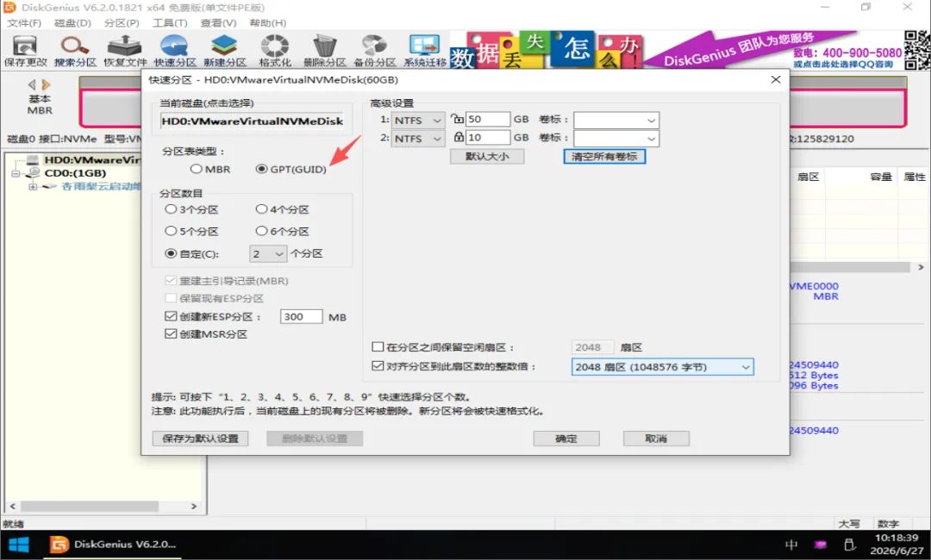The image size is (931, 560).
Task: Toggle the lock icon for partition 2 size
Action: pyautogui.click(x=459, y=137)
